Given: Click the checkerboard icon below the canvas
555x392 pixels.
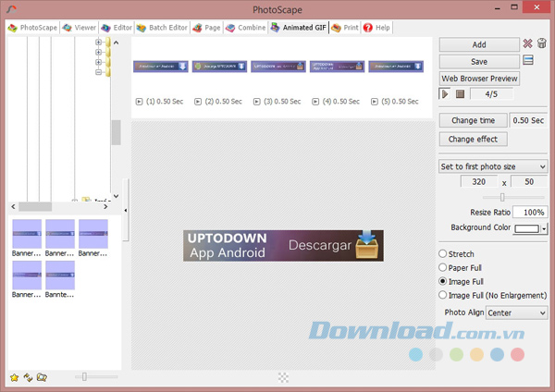Looking at the screenshot, I should pyautogui.click(x=283, y=377).
